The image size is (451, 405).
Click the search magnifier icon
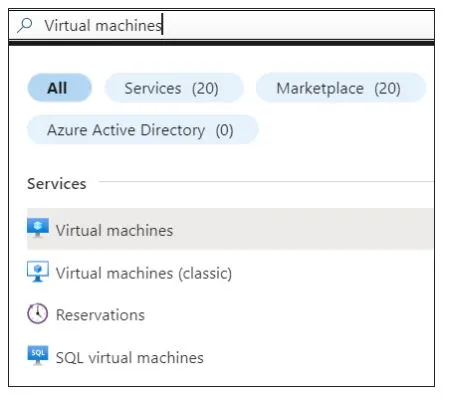25,25
